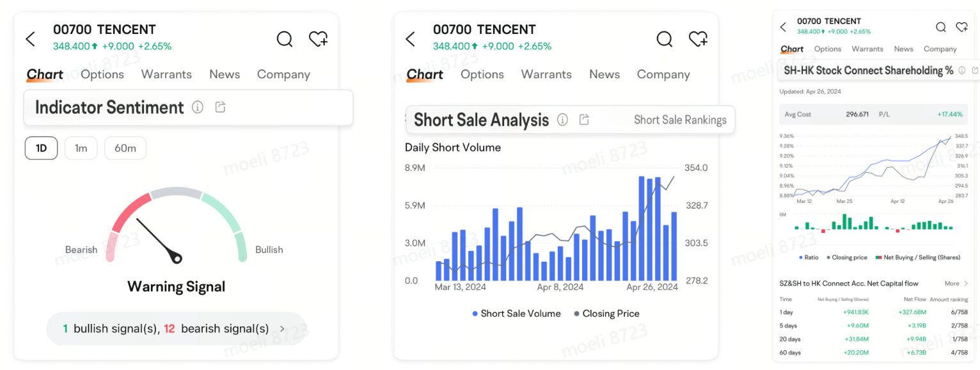Click the Daily Short Volume heading
The width and height of the screenshot is (980, 370).
click(x=453, y=147)
